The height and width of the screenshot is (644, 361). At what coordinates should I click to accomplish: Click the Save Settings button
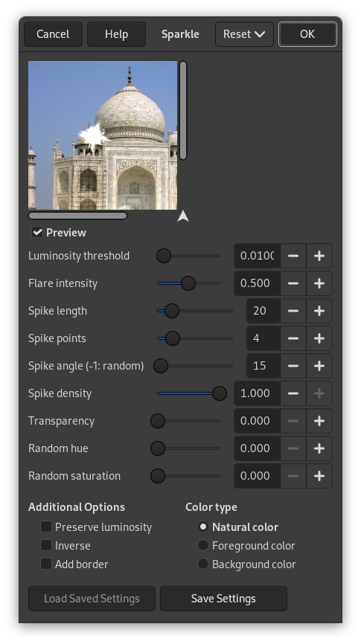point(223,599)
